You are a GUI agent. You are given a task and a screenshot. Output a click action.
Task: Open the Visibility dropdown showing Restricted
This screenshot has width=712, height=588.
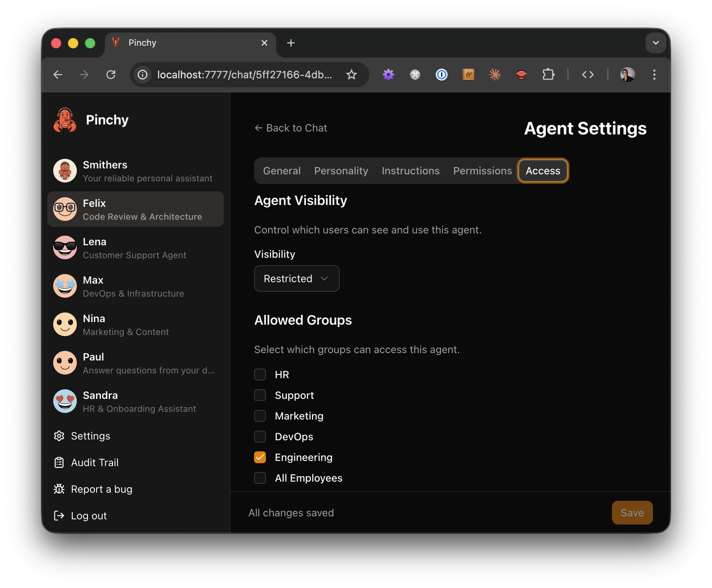(297, 278)
